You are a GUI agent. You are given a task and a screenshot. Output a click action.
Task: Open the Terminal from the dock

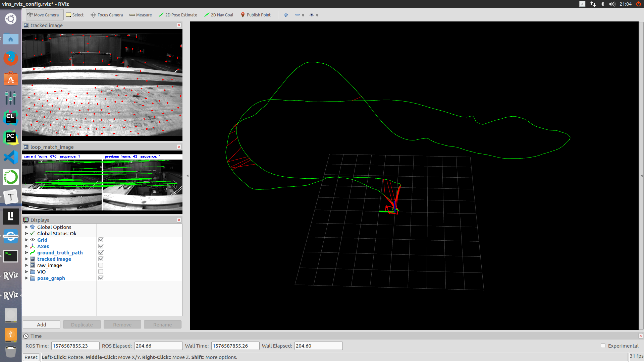11,256
